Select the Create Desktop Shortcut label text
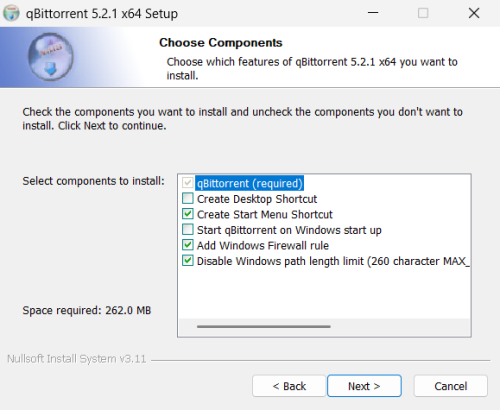500x410 pixels. [257, 199]
